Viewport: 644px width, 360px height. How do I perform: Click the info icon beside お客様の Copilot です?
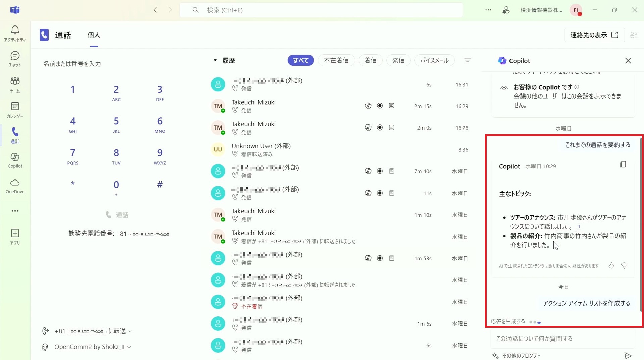(577, 87)
